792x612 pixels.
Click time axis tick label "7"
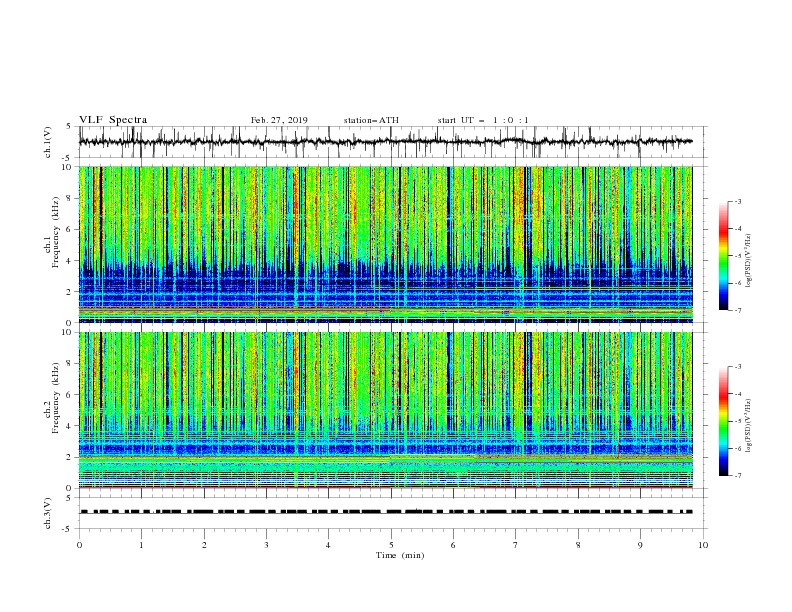516,545
